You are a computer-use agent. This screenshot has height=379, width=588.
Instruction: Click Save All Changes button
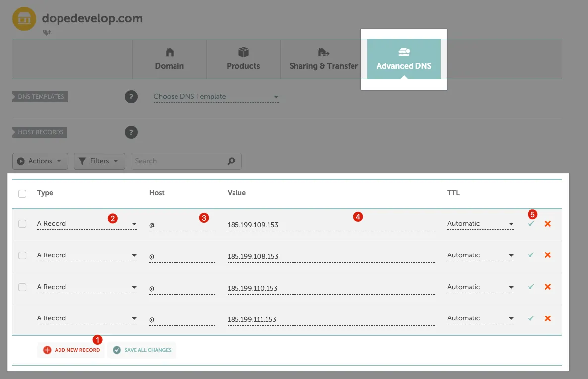142,350
